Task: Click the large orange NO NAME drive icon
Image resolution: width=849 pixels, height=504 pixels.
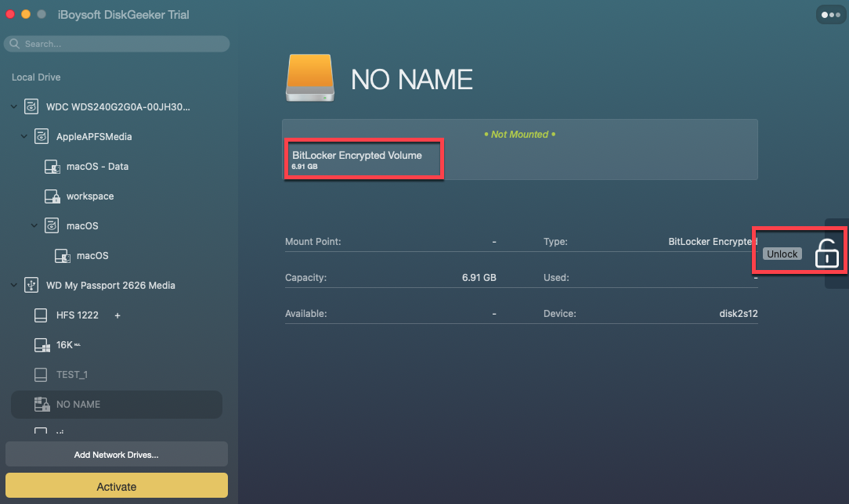Action: (310, 78)
